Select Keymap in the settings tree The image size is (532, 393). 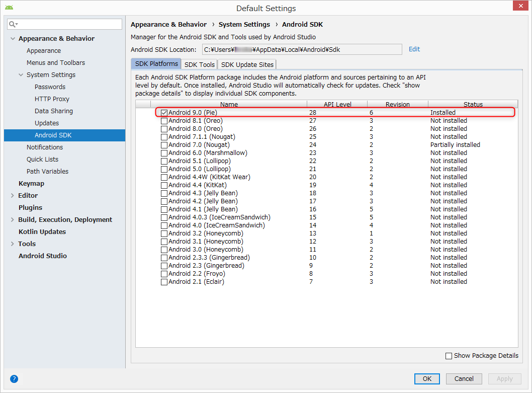point(31,184)
